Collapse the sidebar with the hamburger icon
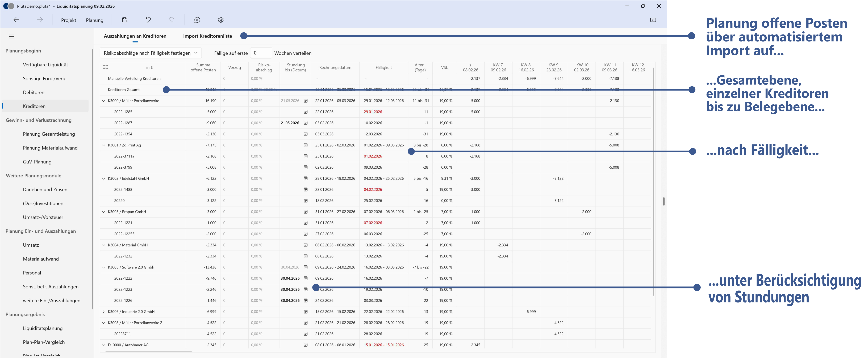 tap(12, 36)
